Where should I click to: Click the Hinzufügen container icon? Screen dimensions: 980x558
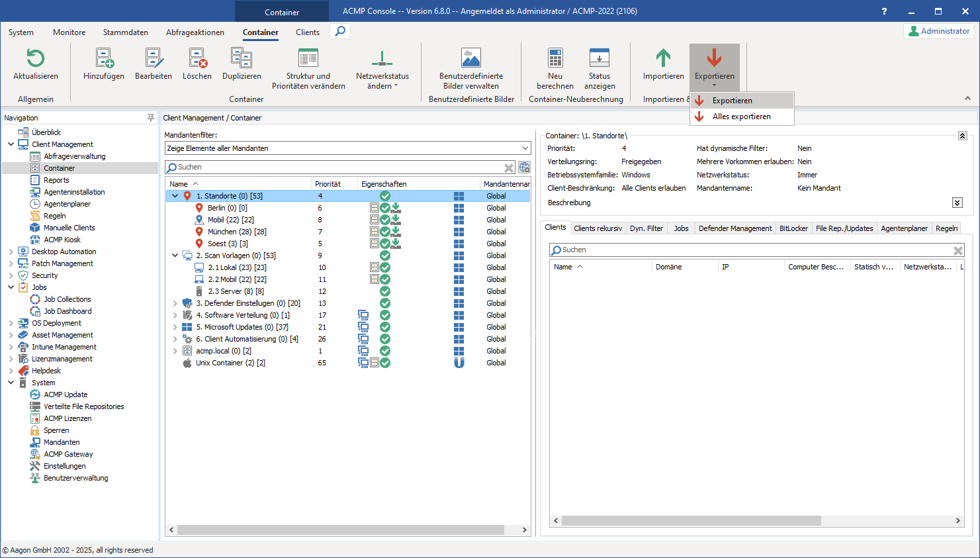pos(104,59)
